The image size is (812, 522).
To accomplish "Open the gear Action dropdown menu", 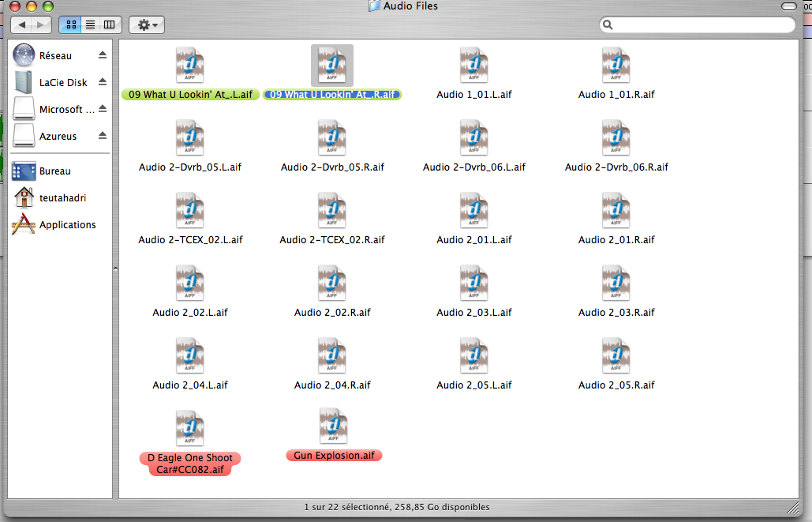I will (x=146, y=24).
